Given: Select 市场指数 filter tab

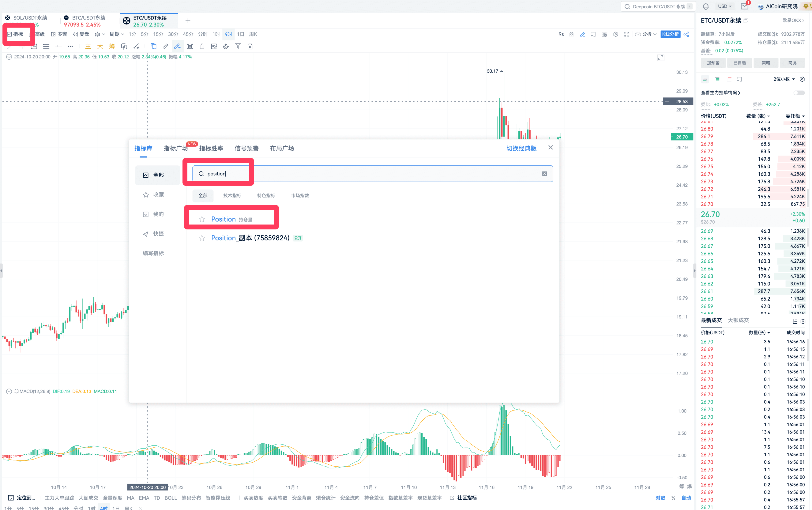Looking at the screenshot, I should pos(300,196).
